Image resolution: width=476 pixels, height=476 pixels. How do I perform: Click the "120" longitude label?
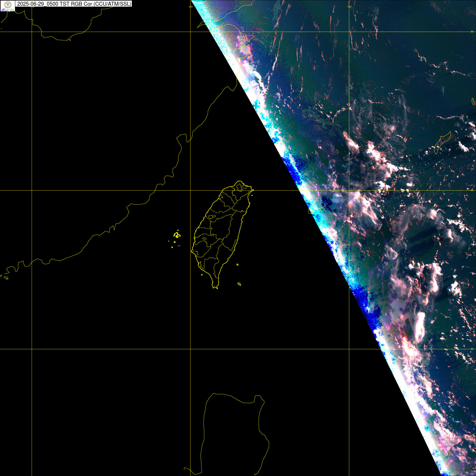click(x=190, y=7)
